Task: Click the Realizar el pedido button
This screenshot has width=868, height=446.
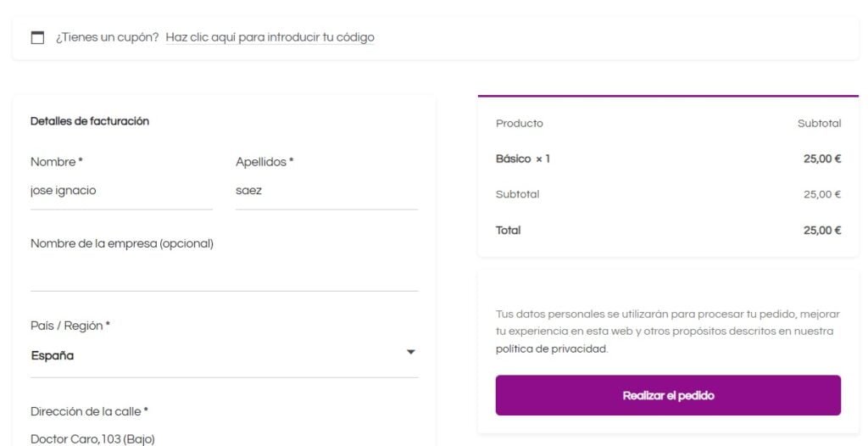Action: (668, 396)
